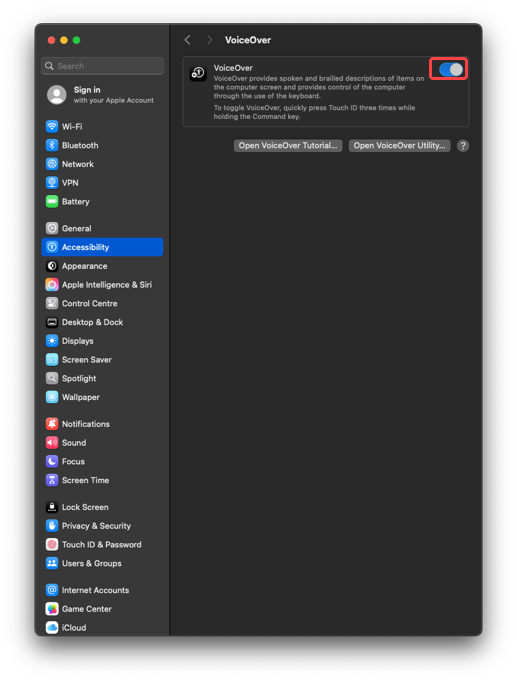Select the Bluetooth label in the sidebar
This screenshot has width=517, height=682.
click(80, 145)
